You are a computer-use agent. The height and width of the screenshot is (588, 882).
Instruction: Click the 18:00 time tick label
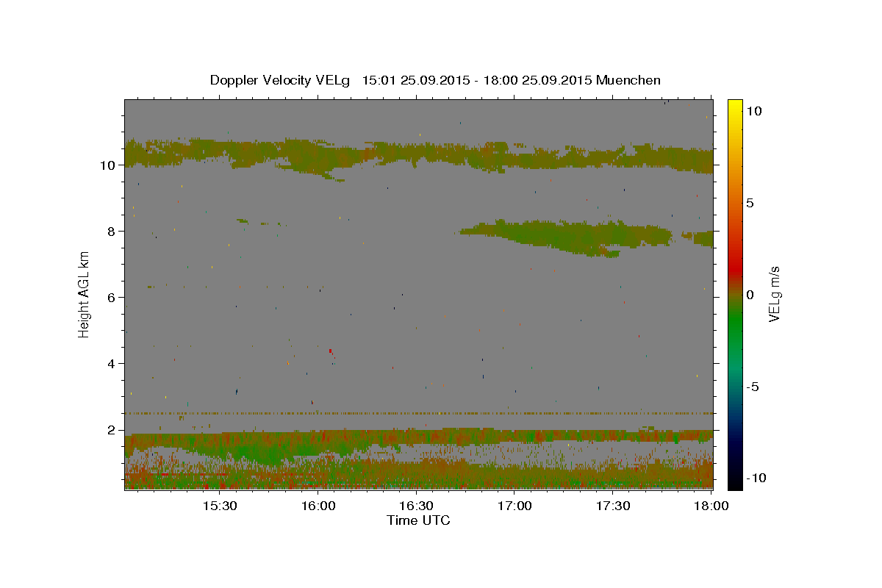pyautogui.click(x=711, y=506)
